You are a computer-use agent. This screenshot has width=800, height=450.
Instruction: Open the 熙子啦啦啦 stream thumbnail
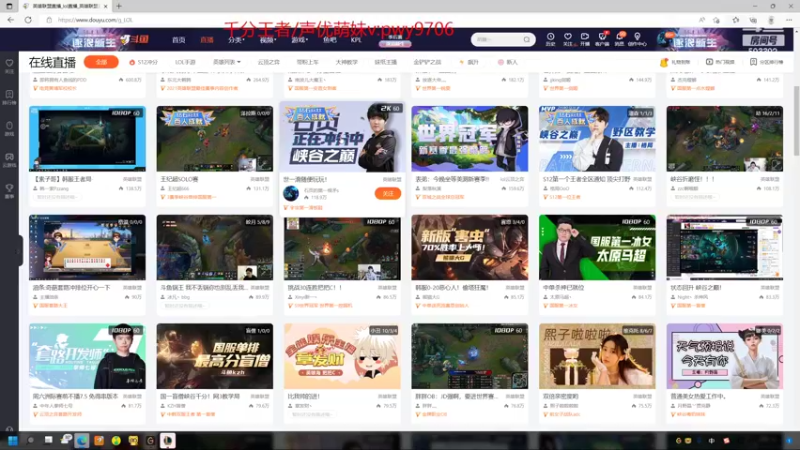(x=597, y=356)
